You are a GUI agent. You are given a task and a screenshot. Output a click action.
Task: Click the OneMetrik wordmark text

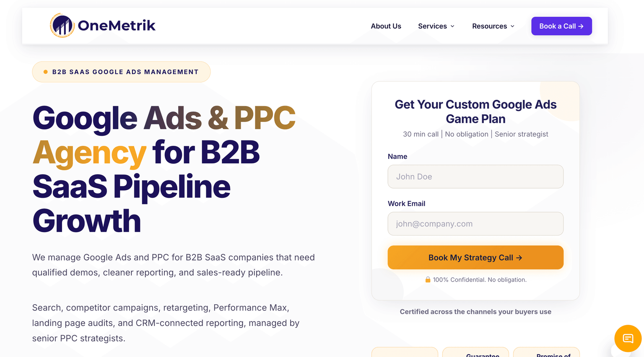117,26
